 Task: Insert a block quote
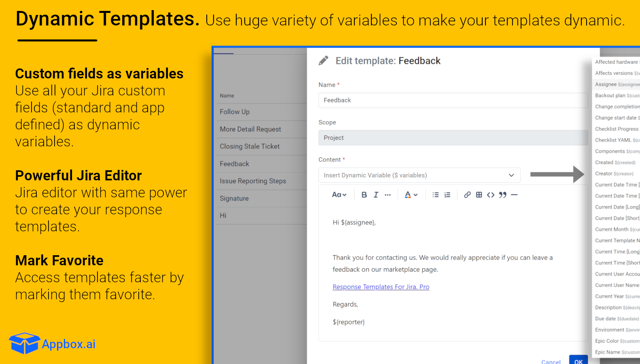click(502, 195)
